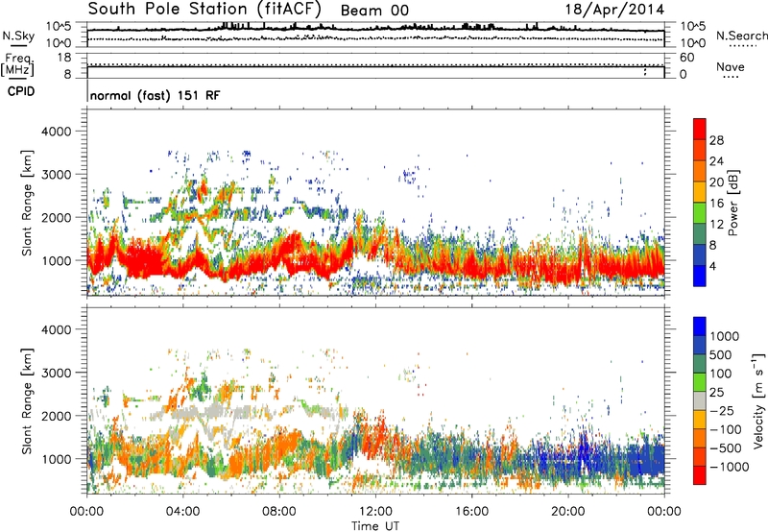Viewport: 768px width, 532px height.
Task: Click the 'South Pole Station (fitACF)' title
Action: [x=204, y=10]
